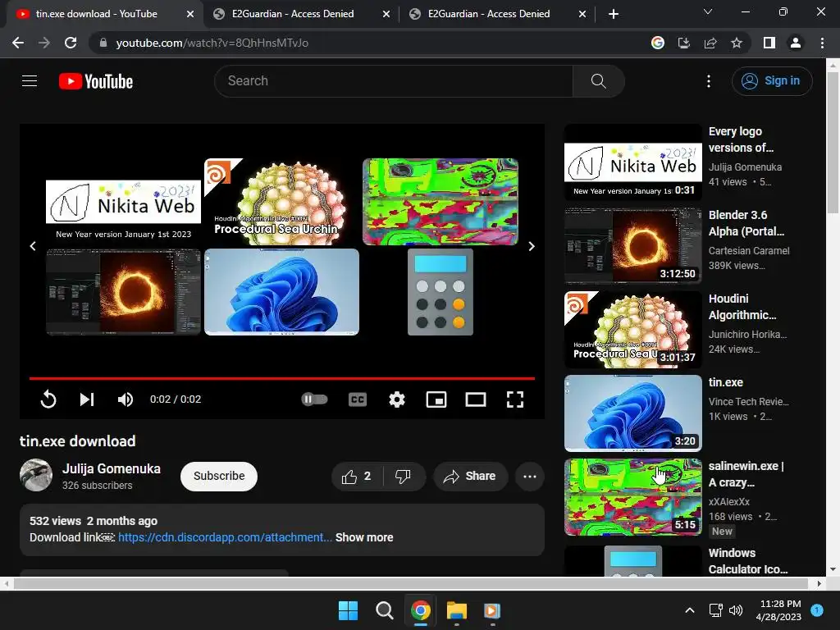The width and height of the screenshot is (840, 630).
Task: Toggle closed captions CC button
Action: click(x=358, y=399)
